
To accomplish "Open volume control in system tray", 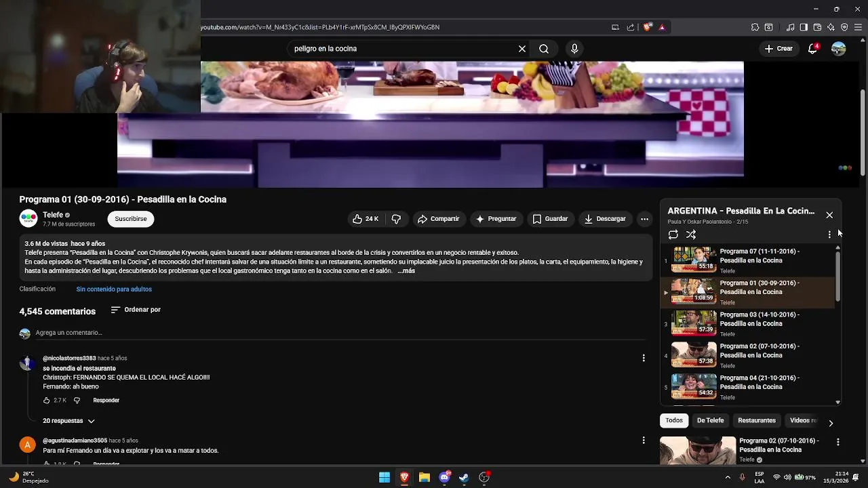I will (787, 477).
